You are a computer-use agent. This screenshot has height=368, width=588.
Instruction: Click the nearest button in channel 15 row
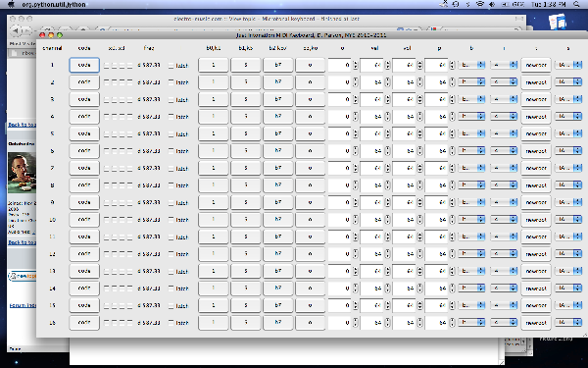click(x=536, y=305)
